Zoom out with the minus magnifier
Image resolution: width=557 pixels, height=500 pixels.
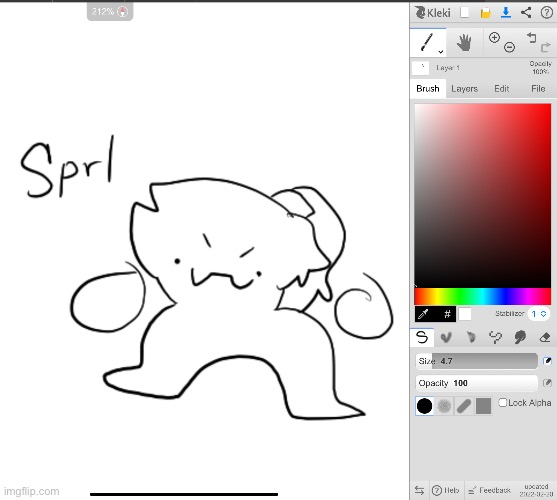tap(509, 47)
